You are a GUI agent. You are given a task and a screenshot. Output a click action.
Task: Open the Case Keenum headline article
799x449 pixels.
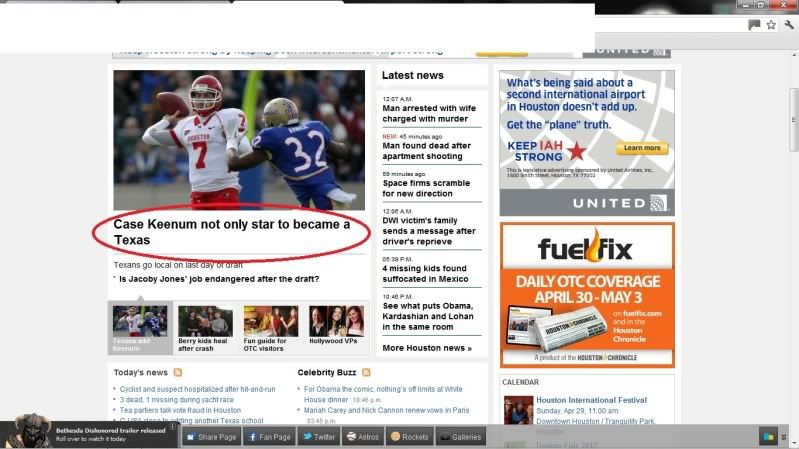tap(232, 232)
